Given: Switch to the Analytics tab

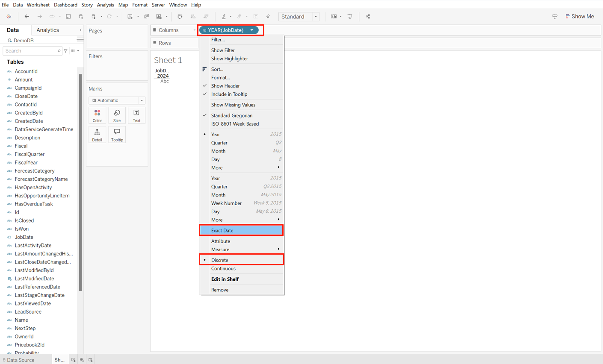Looking at the screenshot, I should (48, 30).
